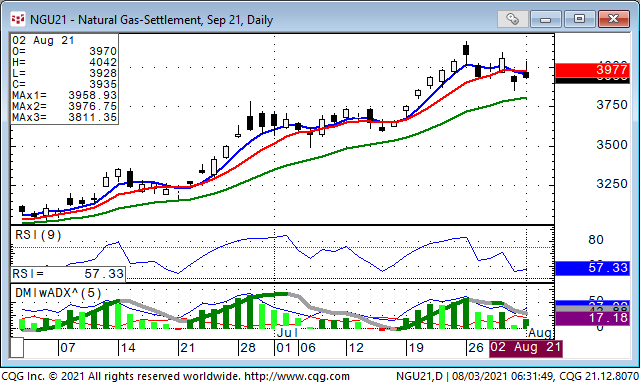Select the O= 3970 open value
This screenshot has width=640, height=384.
[64, 51]
